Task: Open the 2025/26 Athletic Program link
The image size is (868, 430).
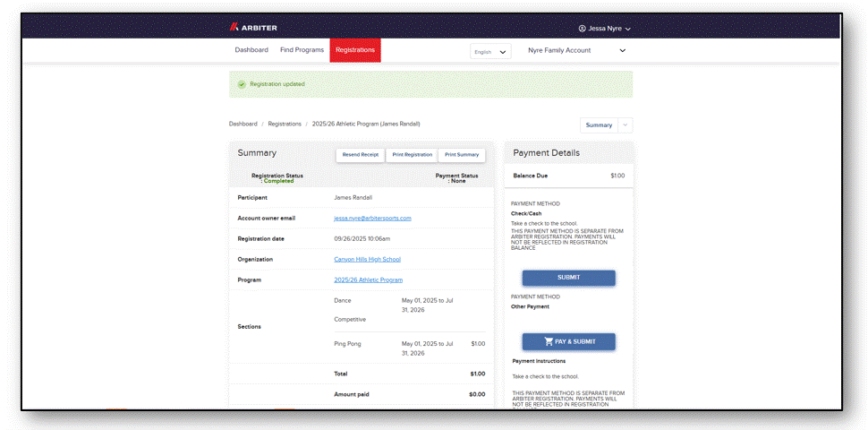Action: coord(368,279)
